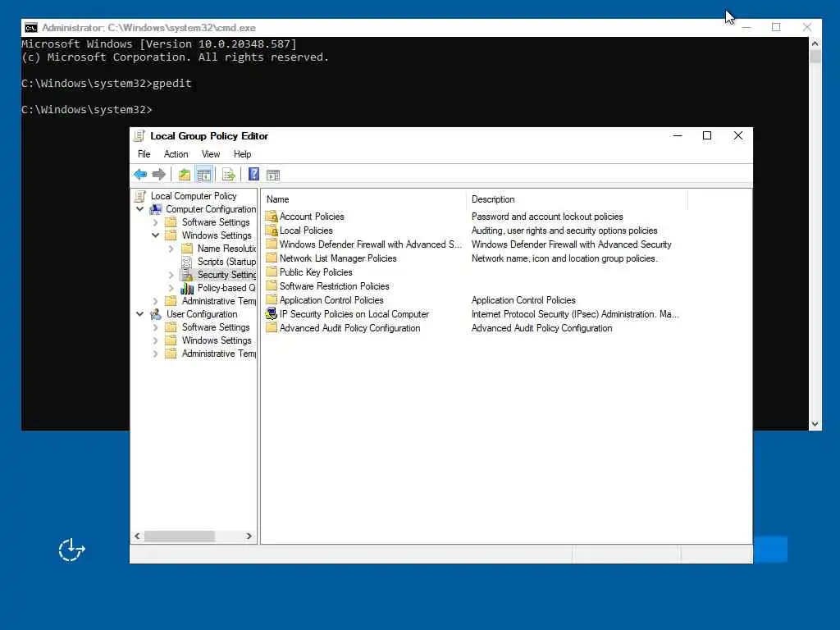
Task: Sort by the Description column header
Action: (577, 199)
